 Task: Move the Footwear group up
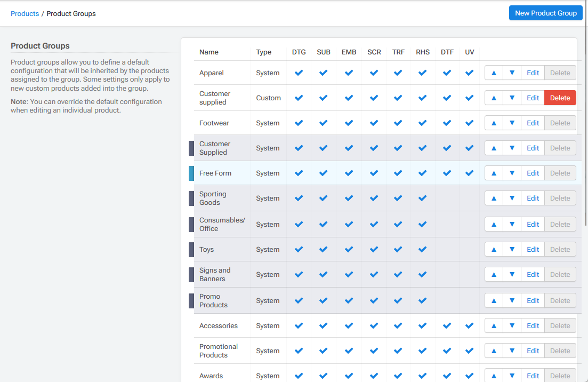[493, 123]
